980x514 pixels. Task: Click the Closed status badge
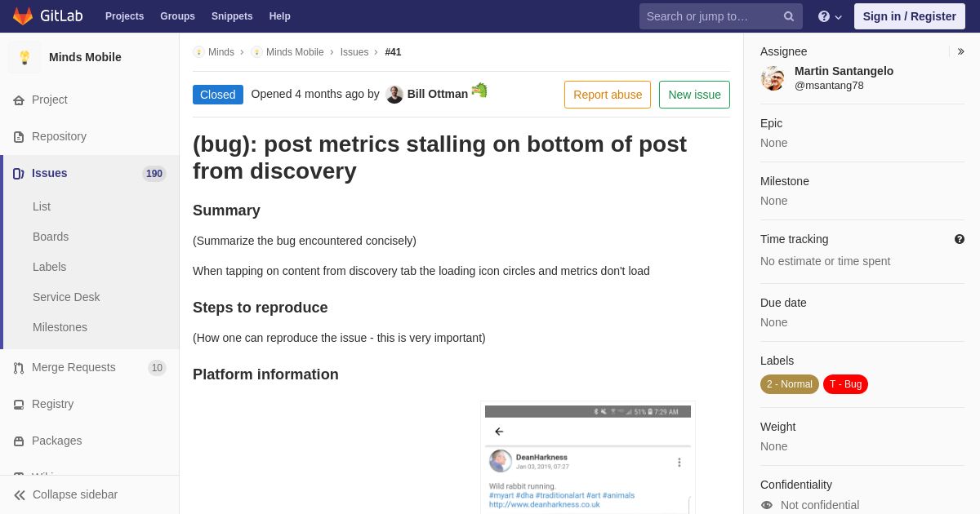point(218,95)
